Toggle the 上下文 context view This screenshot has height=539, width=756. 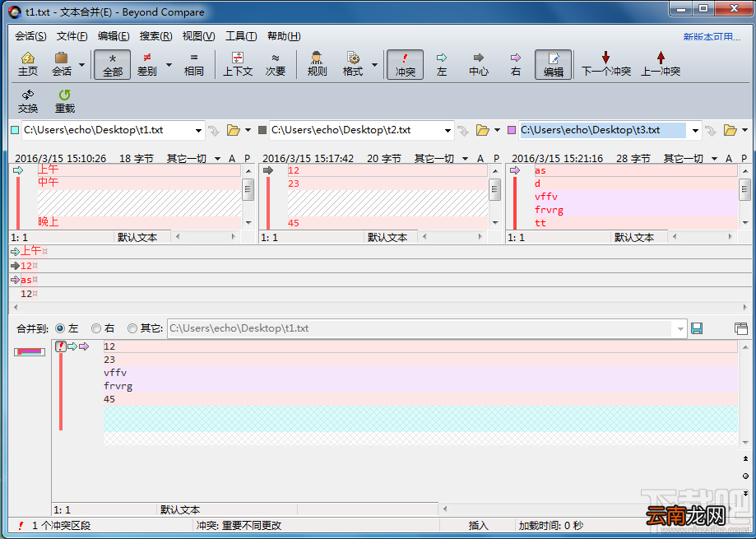click(238, 64)
